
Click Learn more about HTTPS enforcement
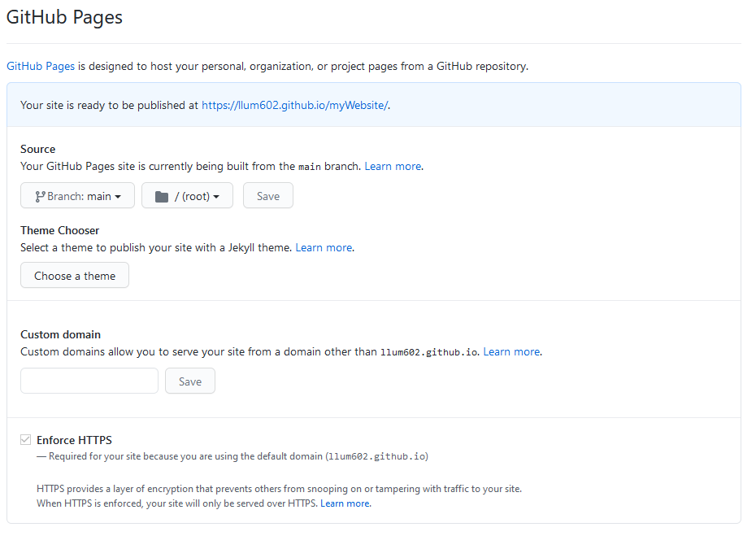(x=345, y=503)
